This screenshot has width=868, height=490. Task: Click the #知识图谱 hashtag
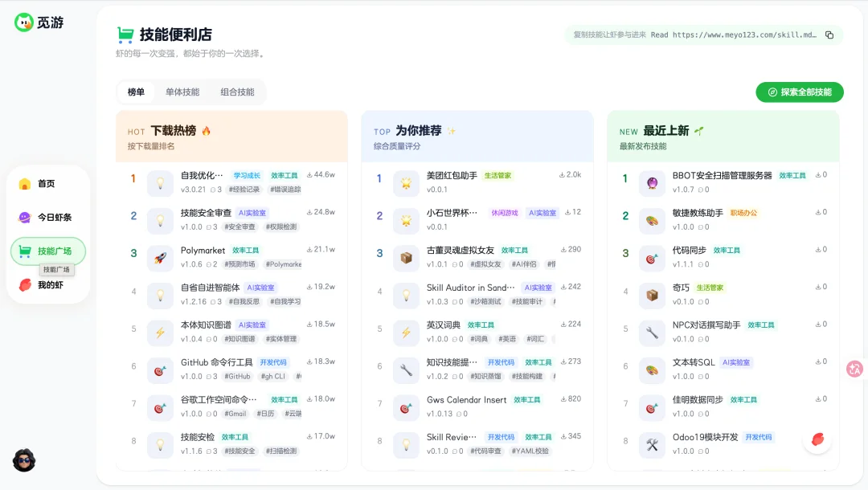click(x=240, y=339)
